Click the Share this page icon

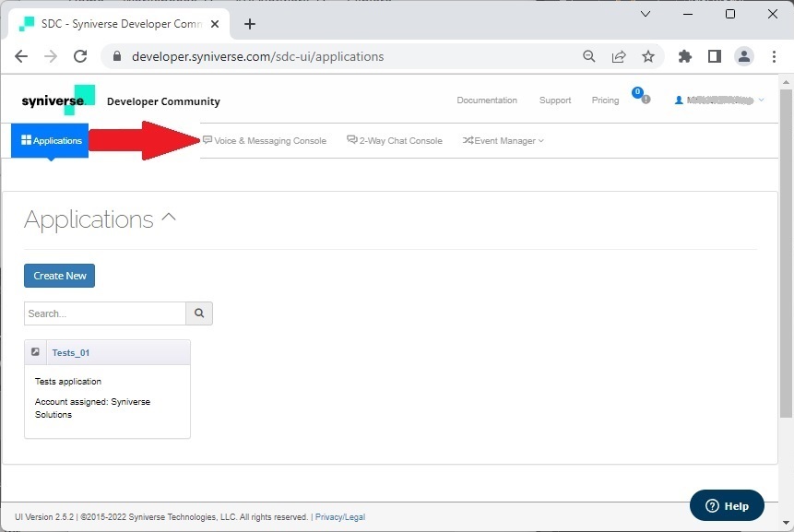[619, 56]
